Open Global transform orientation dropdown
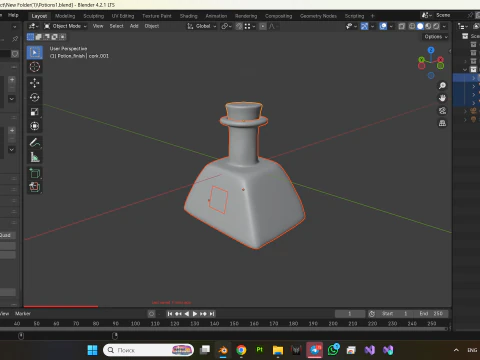 tap(201, 26)
